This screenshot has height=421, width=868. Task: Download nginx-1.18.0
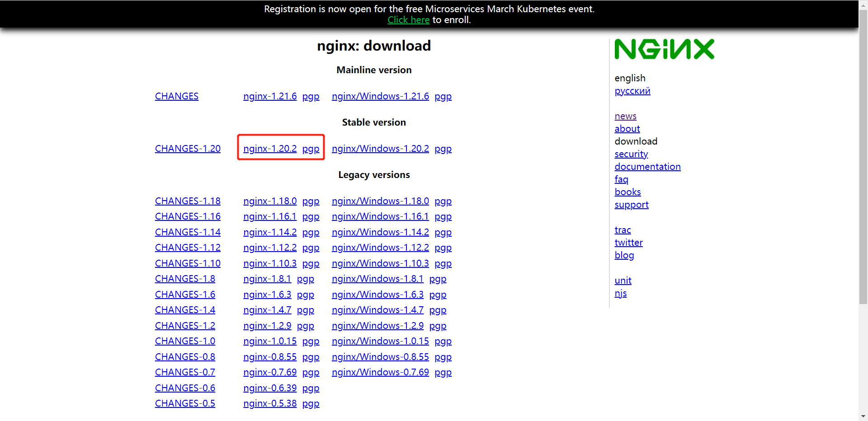tap(270, 201)
